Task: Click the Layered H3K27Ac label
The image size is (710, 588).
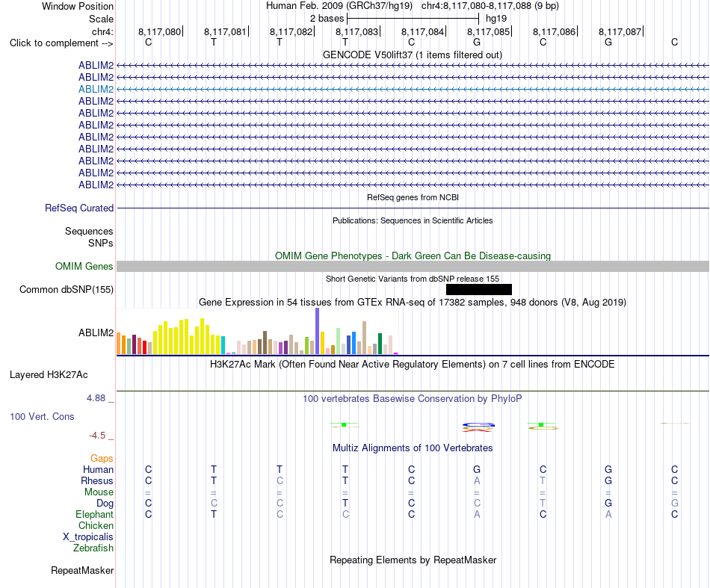Action: (49, 375)
